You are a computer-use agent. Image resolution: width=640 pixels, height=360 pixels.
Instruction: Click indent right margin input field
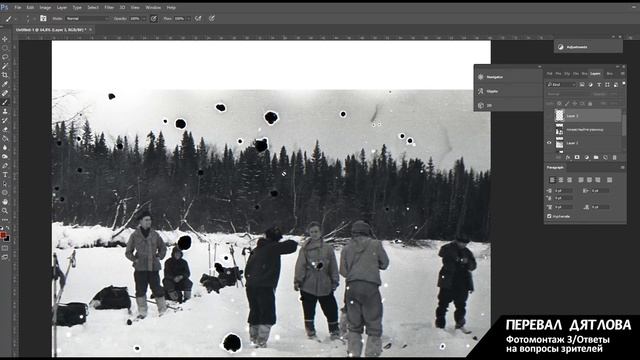(600, 191)
